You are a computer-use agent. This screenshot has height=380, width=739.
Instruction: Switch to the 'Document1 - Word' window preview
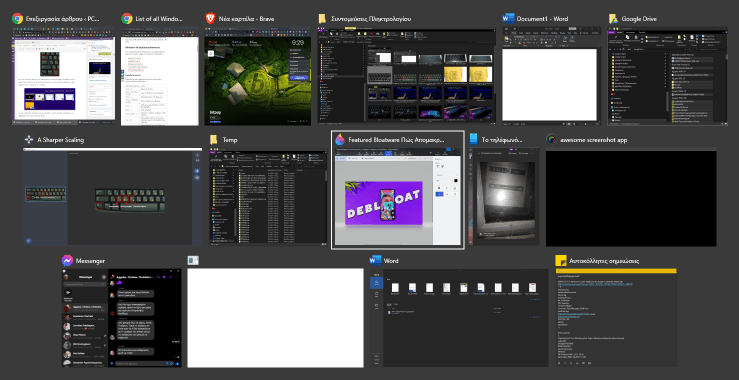pyautogui.click(x=552, y=76)
